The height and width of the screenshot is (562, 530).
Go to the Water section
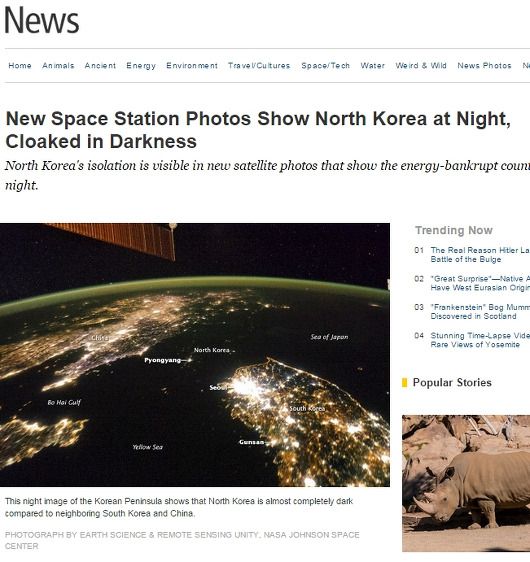(372, 66)
